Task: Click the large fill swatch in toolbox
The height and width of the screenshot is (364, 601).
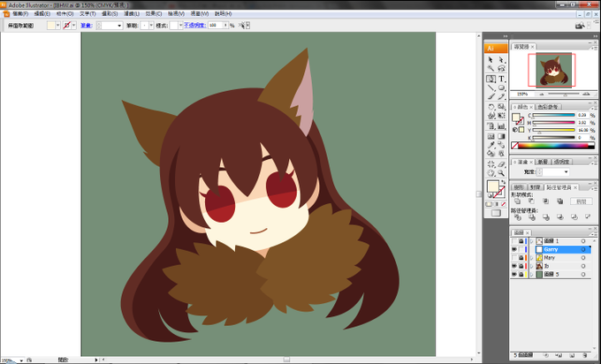Action: pyautogui.click(x=492, y=186)
